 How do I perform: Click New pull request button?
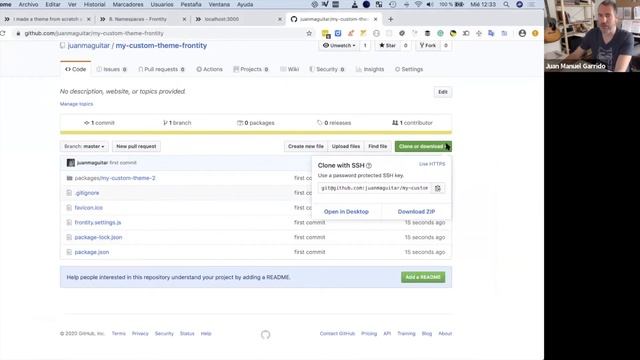(136, 146)
